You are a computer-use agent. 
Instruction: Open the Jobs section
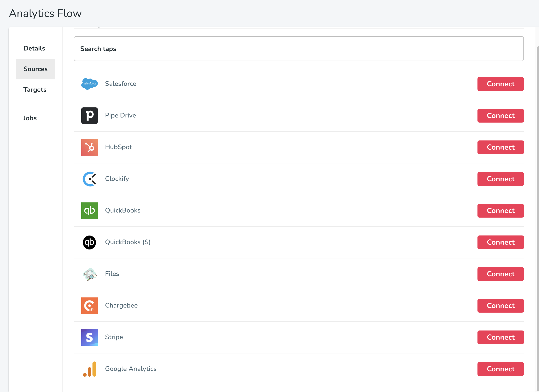(x=35, y=118)
